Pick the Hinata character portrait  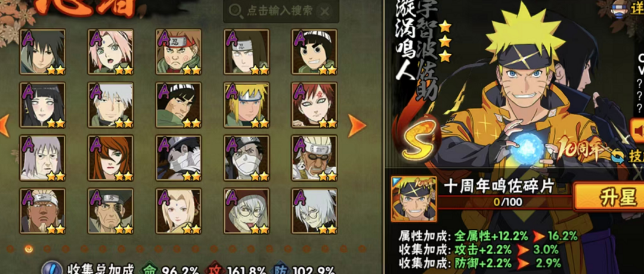pos(42,105)
